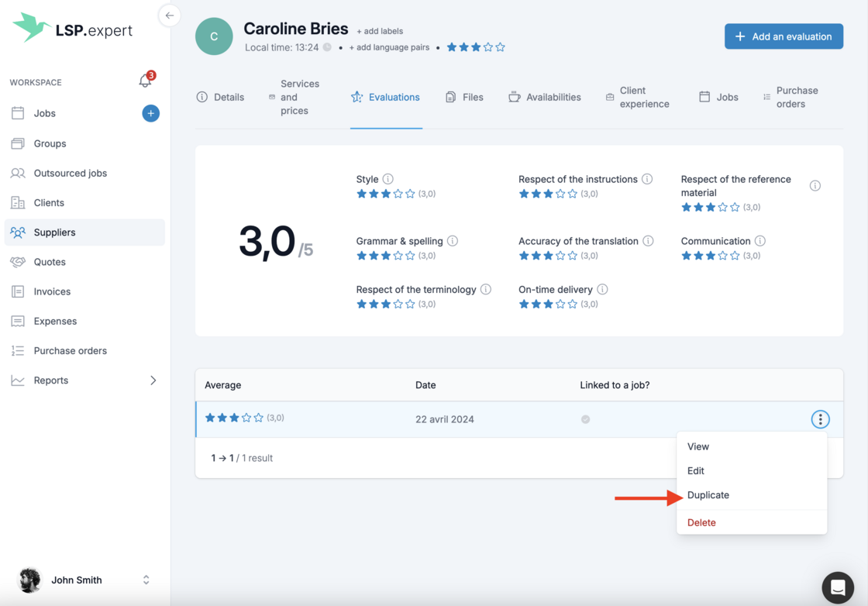
Task: Click the Add an evaluation button
Action: (784, 36)
